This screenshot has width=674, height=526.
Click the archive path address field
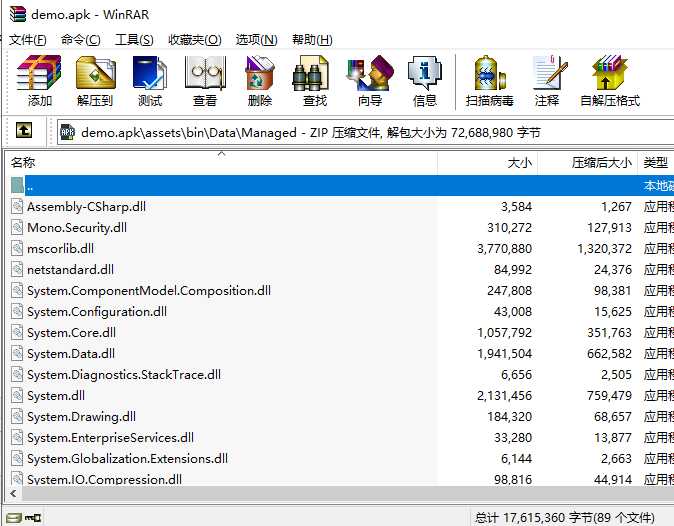365,132
